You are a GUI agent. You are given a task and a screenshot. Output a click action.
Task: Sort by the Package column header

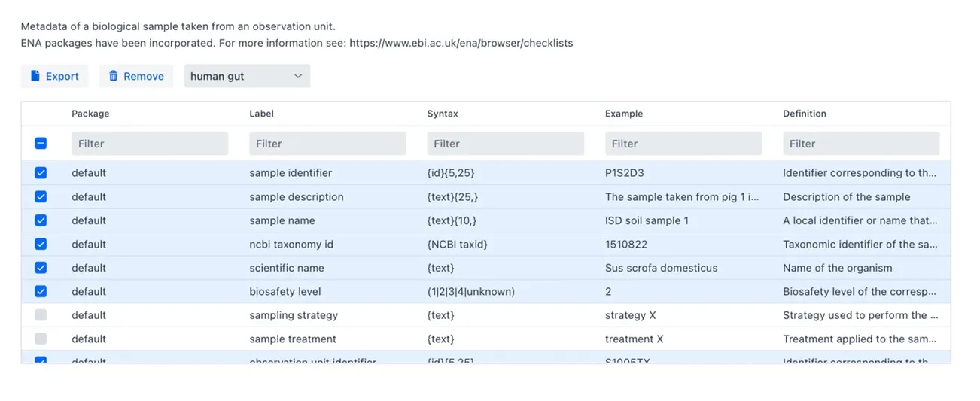(90, 114)
